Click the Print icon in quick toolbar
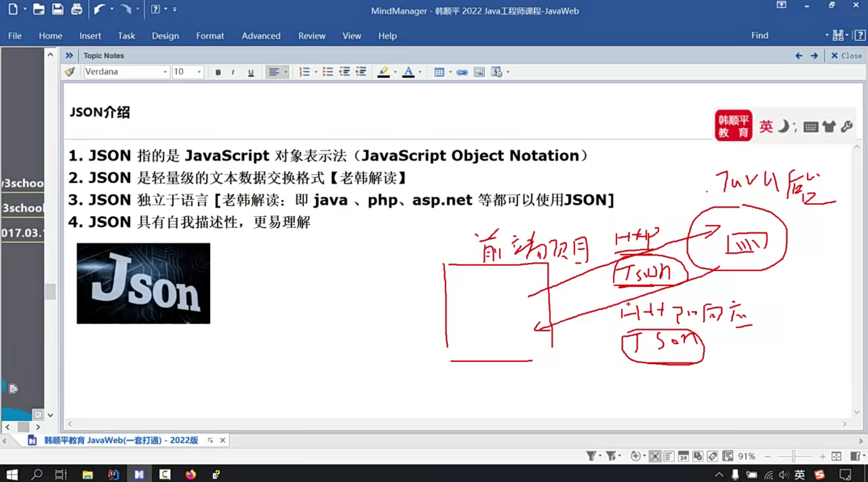Image resolution: width=868 pixels, height=482 pixels. (x=76, y=9)
